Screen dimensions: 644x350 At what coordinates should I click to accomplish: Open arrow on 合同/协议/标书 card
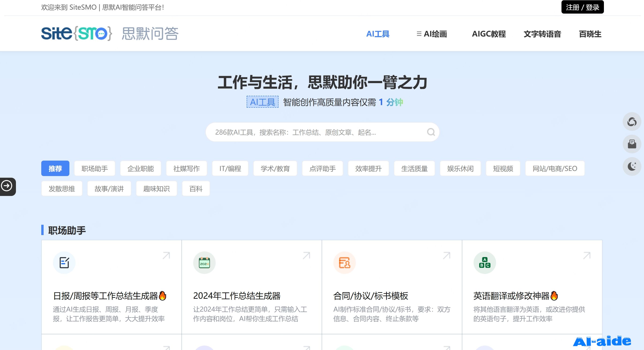447,255
